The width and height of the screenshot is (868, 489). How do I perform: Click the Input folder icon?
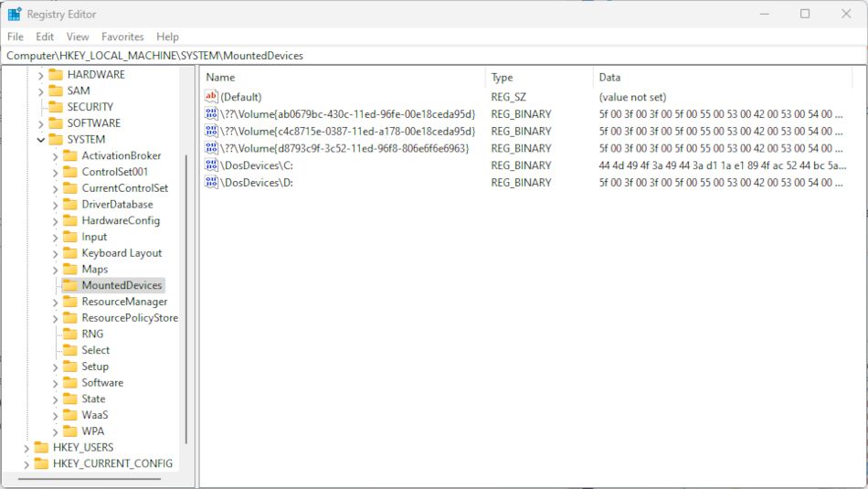(69, 237)
